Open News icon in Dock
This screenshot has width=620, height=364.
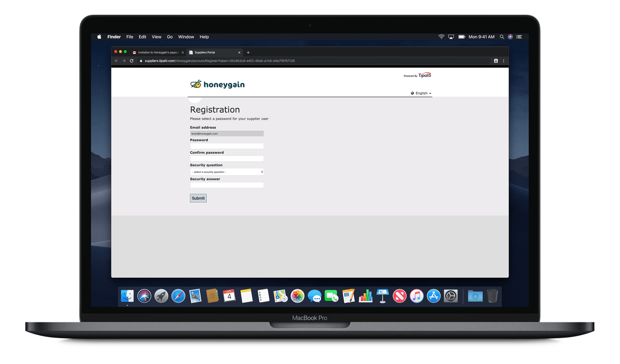tap(399, 296)
